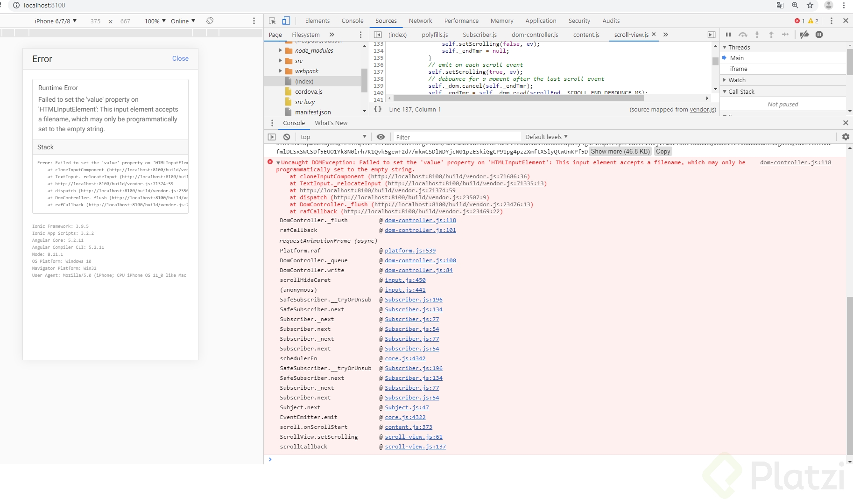Expand the node_modules folder

tap(280, 50)
